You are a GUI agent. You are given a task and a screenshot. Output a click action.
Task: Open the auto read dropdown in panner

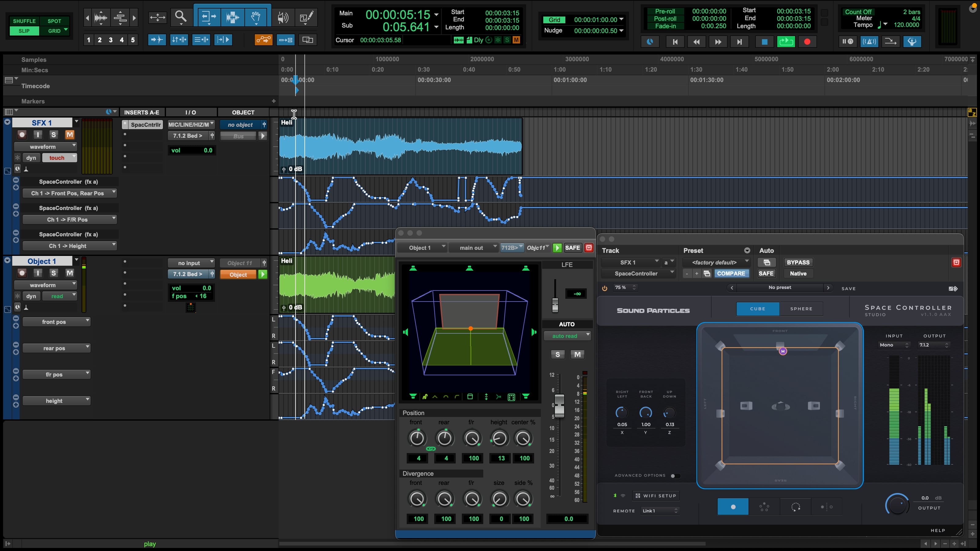[x=567, y=336]
